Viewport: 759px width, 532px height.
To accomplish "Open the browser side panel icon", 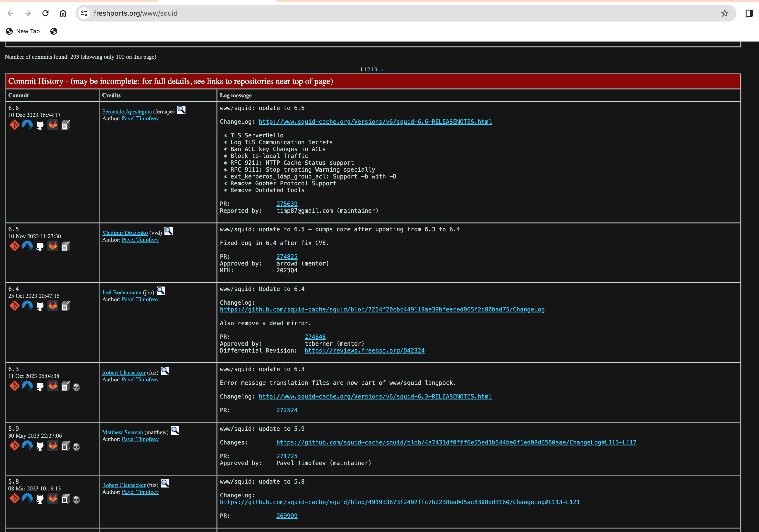I will tap(749, 13).
